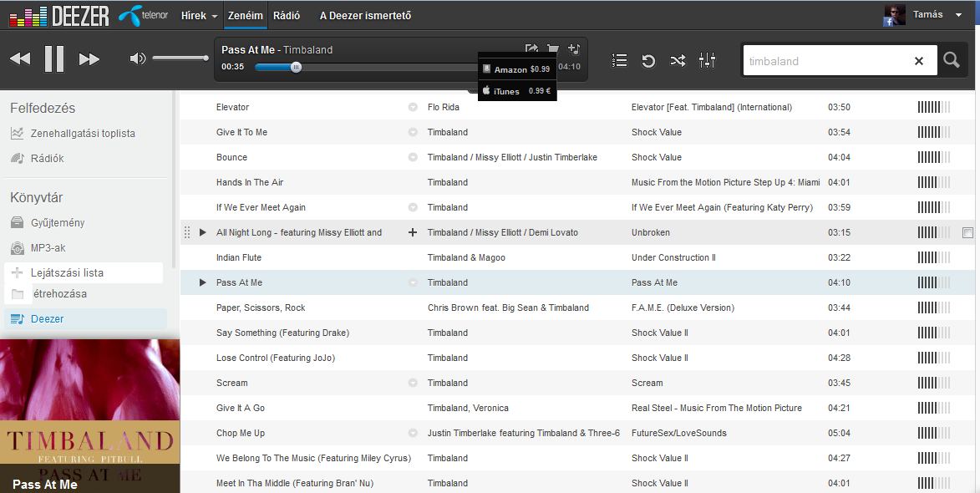980x493 pixels.
Task: Toggle repeat mode
Action: (x=648, y=61)
